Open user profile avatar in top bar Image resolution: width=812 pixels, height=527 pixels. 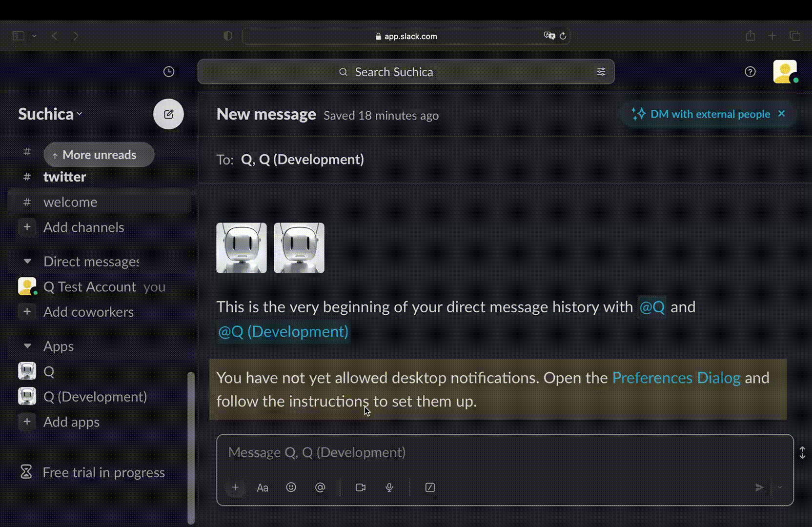click(785, 72)
